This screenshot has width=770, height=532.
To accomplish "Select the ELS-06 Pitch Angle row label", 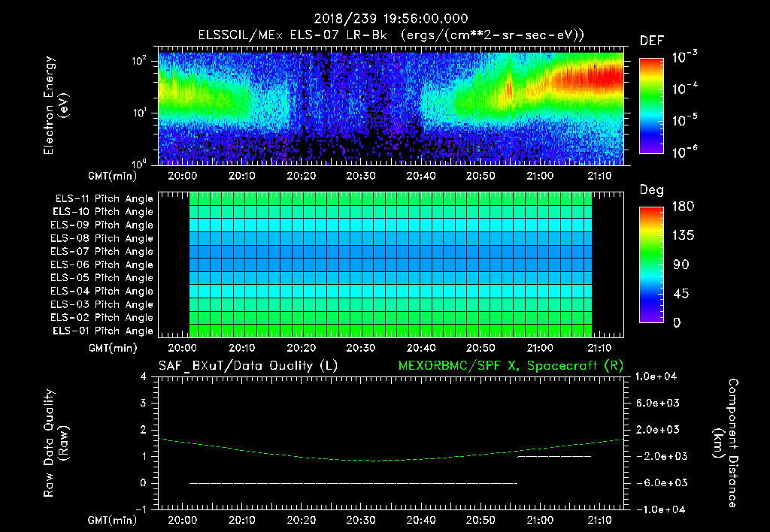I will pos(102,264).
